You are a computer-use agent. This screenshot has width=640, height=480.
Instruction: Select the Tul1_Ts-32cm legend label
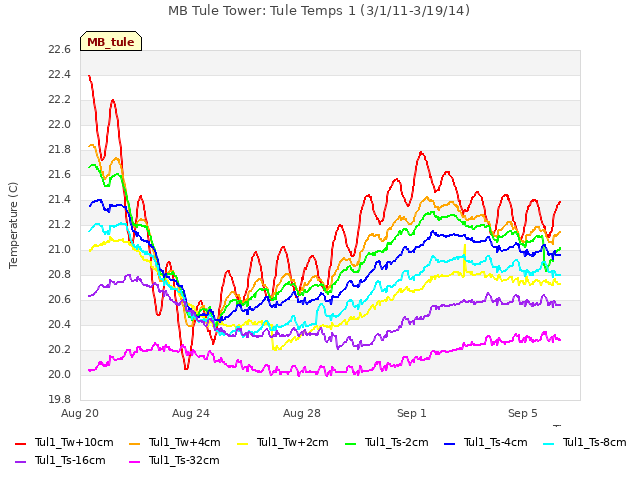click(x=184, y=460)
